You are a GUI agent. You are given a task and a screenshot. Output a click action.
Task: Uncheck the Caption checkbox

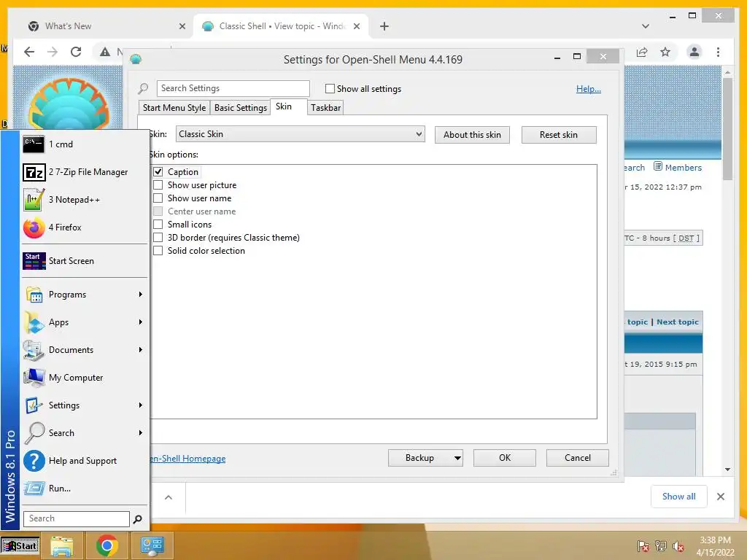[158, 172]
